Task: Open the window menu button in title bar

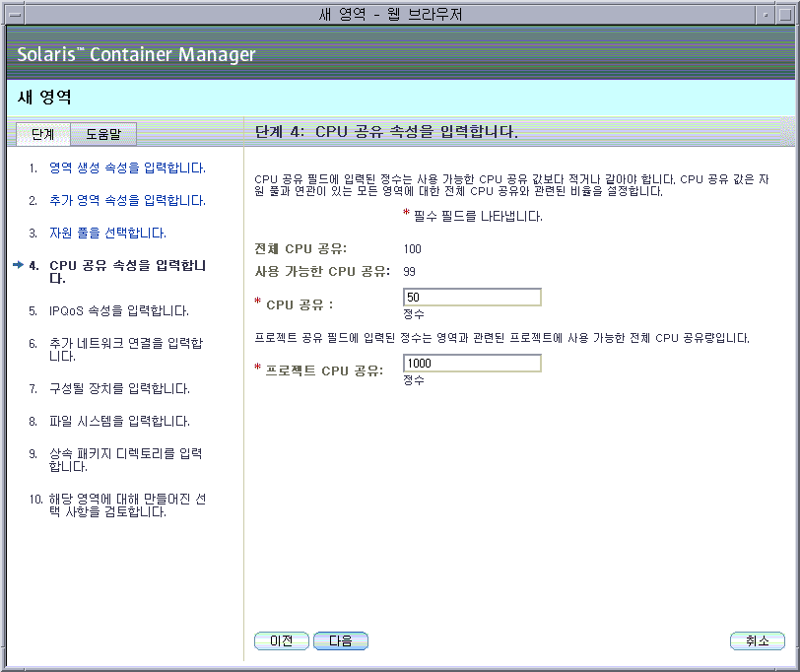Action: point(15,14)
